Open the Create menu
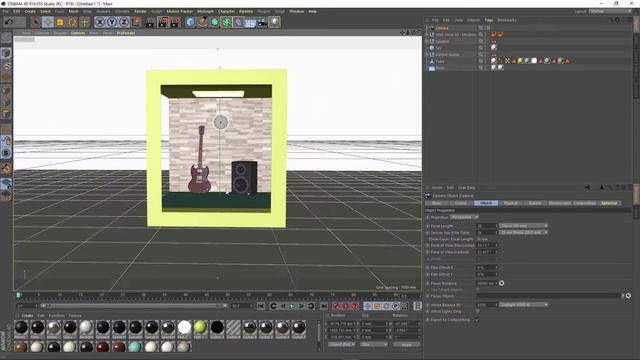Image resolution: width=640 pixels, height=360 pixels. point(30,11)
